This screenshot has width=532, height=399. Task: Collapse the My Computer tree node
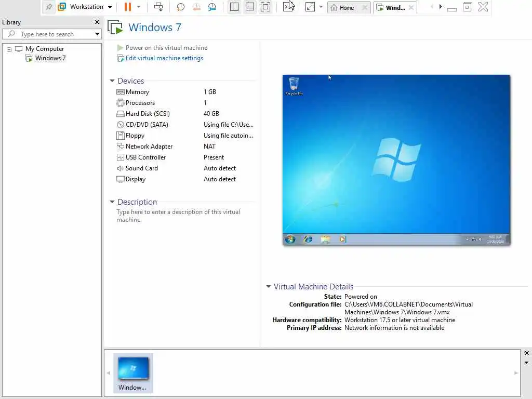[x=9, y=49]
